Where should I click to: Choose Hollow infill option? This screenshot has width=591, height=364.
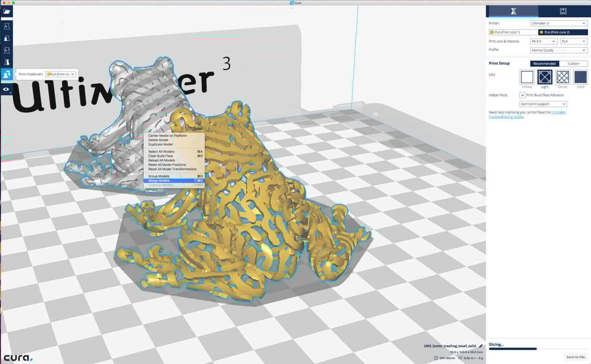coord(527,77)
